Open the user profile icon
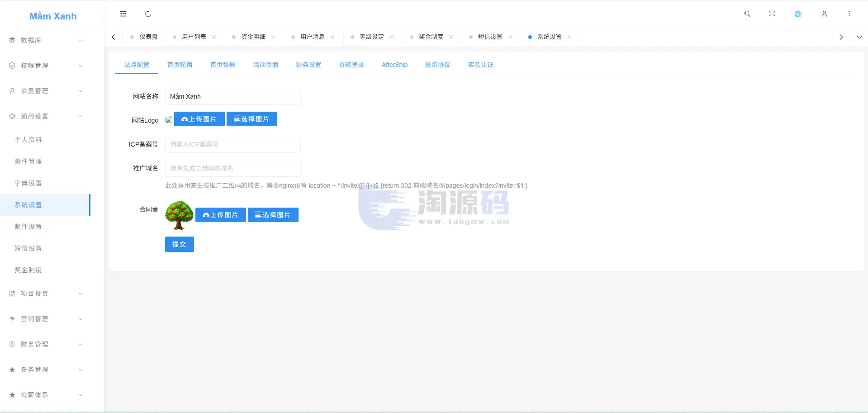 tap(824, 14)
